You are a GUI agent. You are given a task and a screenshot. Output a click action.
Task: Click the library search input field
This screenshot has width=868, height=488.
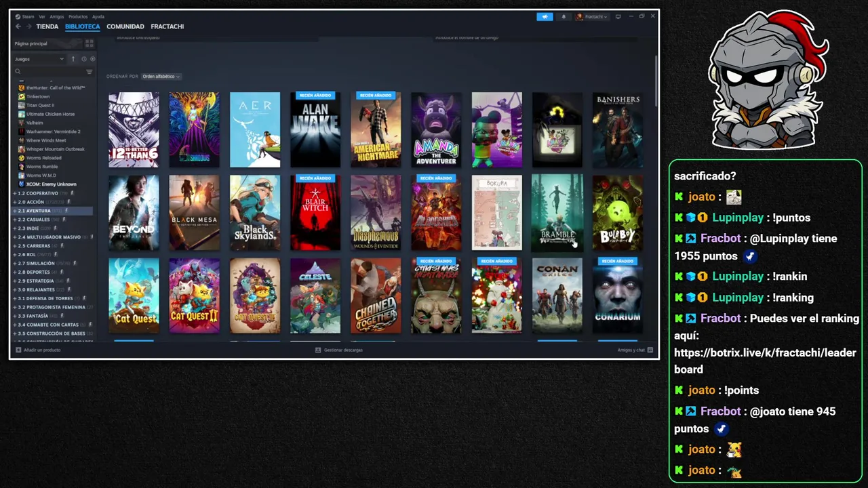click(x=53, y=71)
